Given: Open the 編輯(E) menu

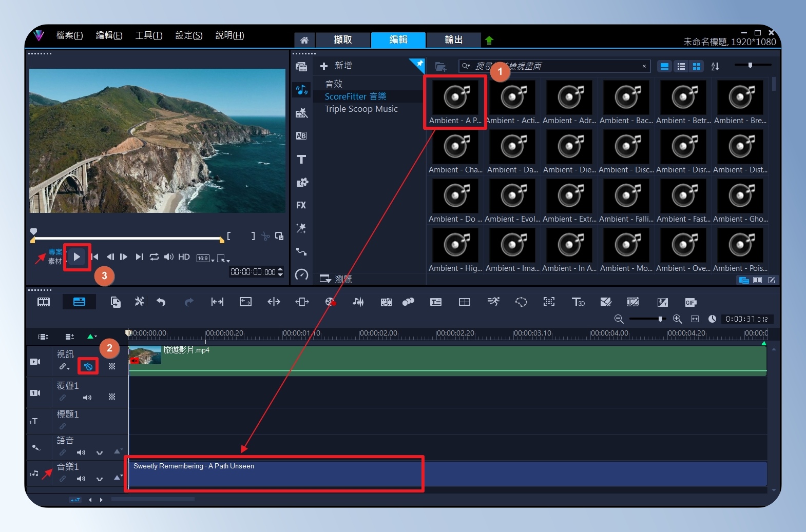Looking at the screenshot, I should [x=109, y=35].
